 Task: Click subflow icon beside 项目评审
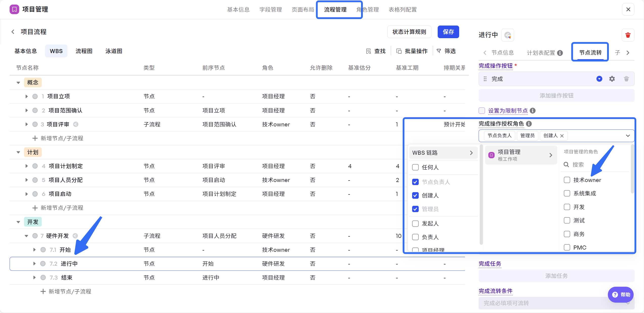coord(76,124)
